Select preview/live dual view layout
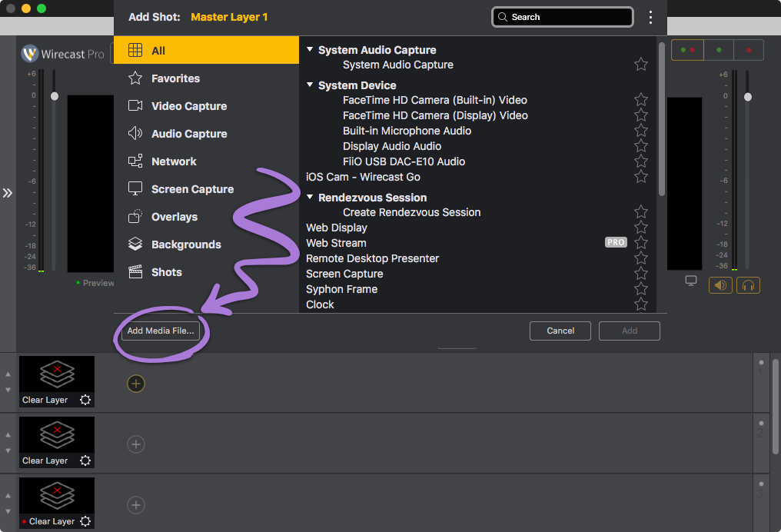Image resolution: width=781 pixels, height=532 pixels. click(x=687, y=50)
